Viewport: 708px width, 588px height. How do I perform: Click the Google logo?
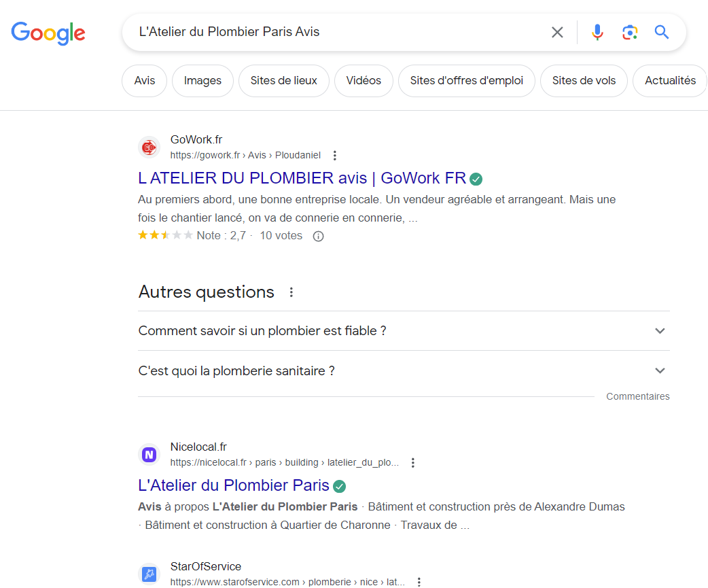pyautogui.click(x=48, y=33)
